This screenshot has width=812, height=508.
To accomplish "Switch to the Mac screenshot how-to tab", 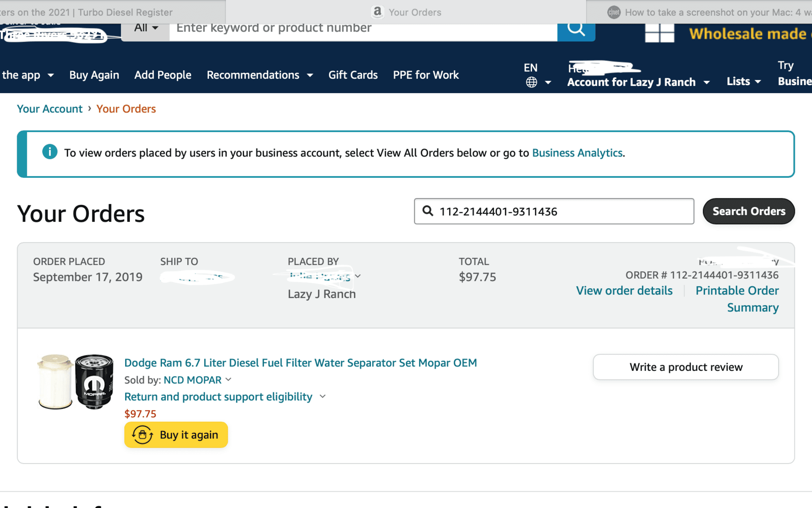I will pyautogui.click(x=699, y=12).
